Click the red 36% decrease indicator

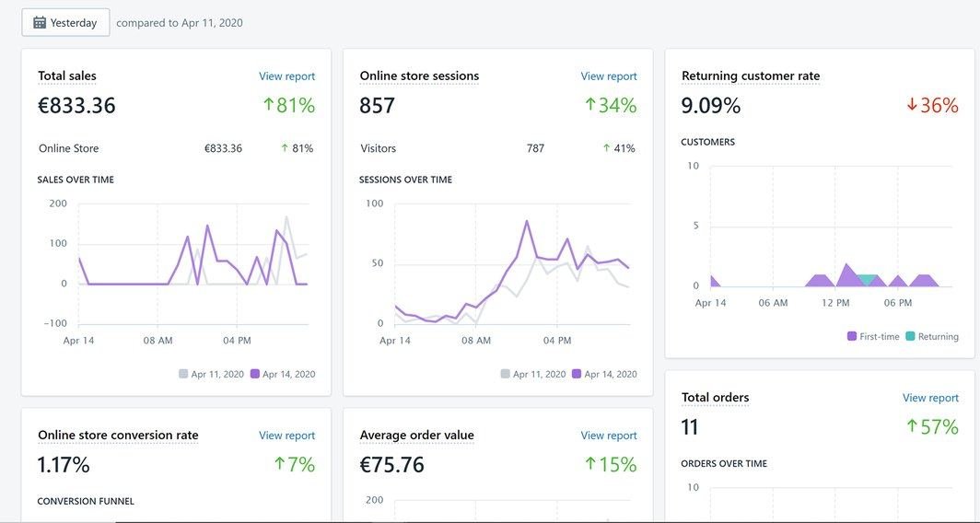pyautogui.click(x=932, y=106)
